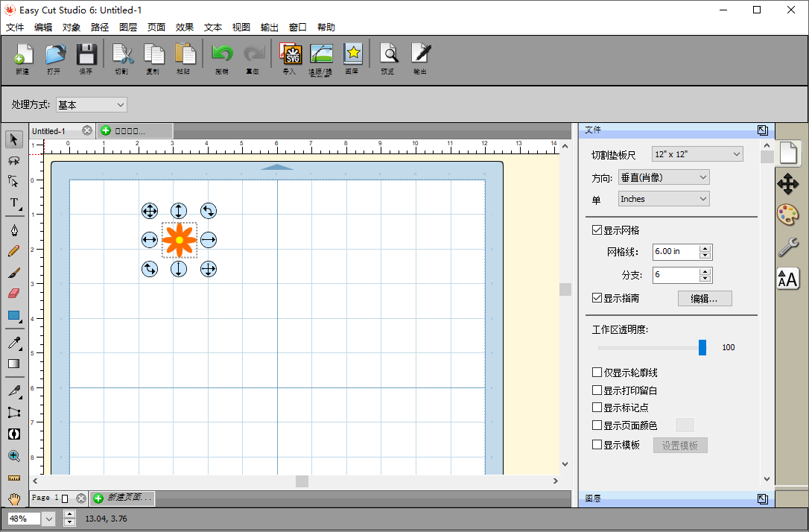The image size is (809, 532).
Task: Select the Pencil freehand tool
Action: [x=14, y=251]
